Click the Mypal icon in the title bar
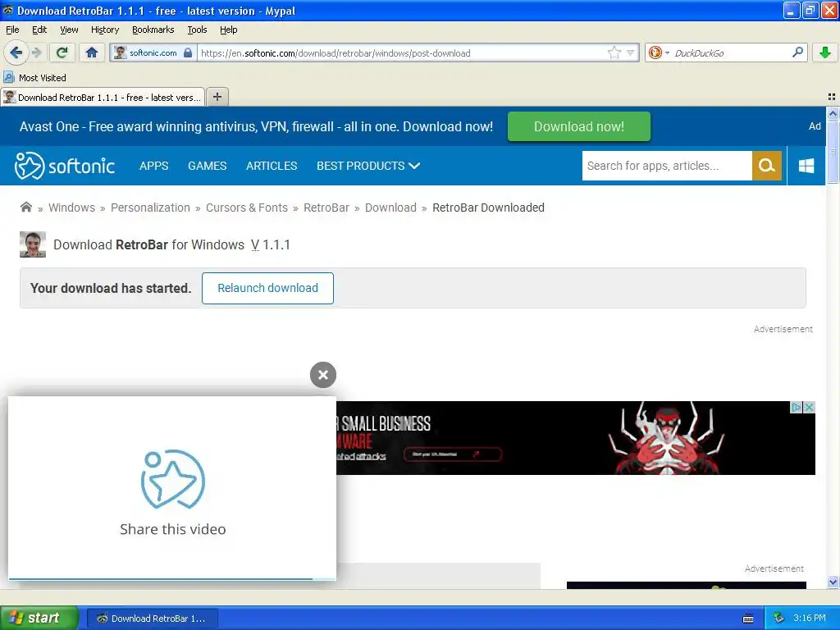840x630 pixels. [8, 10]
